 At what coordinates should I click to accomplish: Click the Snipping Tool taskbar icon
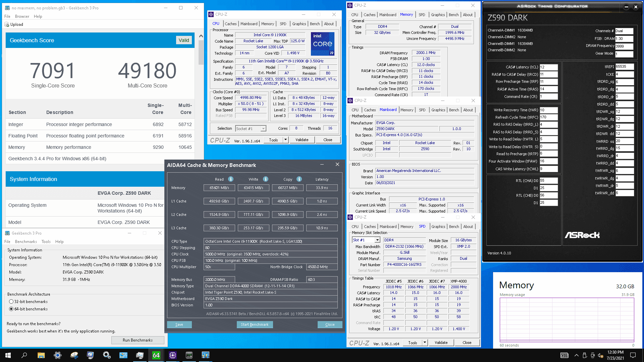click(x=74, y=355)
